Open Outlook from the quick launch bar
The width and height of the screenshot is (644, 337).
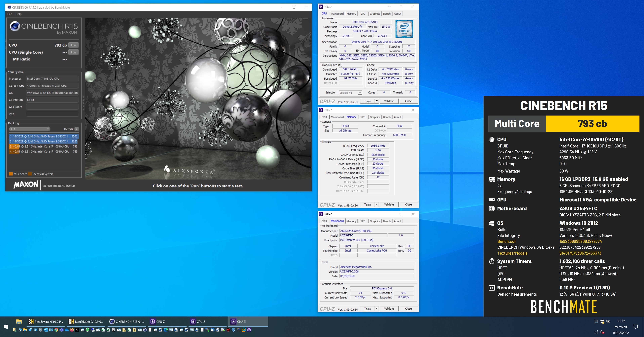[x=46, y=330]
